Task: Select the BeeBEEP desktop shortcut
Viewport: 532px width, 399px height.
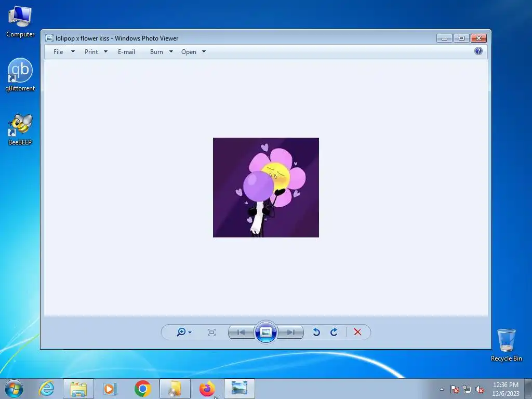Action: pos(20,129)
